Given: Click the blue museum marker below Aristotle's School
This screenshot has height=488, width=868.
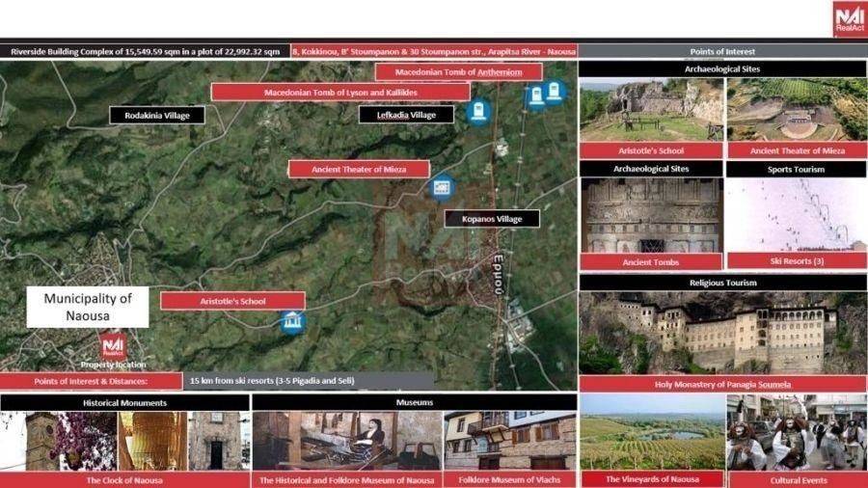Looking at the screenshot, I should point(291,321).
